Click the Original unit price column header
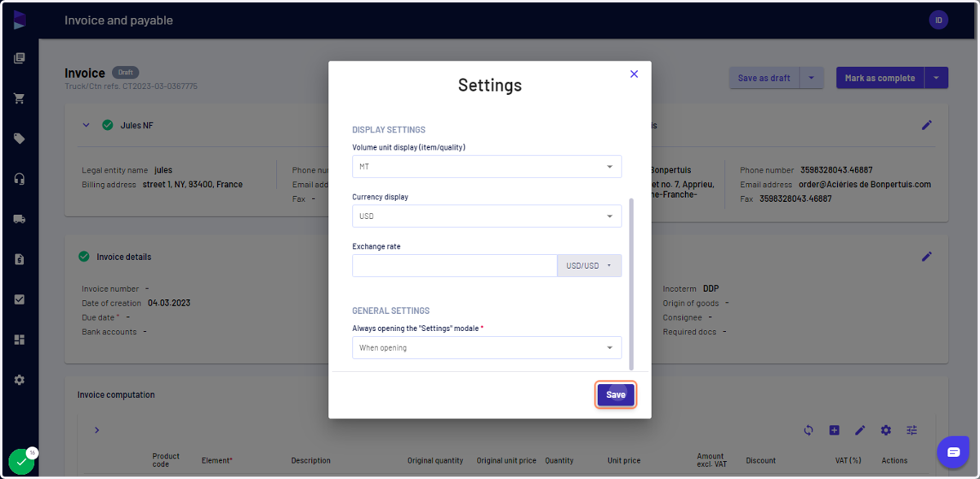Image resolution: width=980 pixels, height=479 pixels. point(506,460)
